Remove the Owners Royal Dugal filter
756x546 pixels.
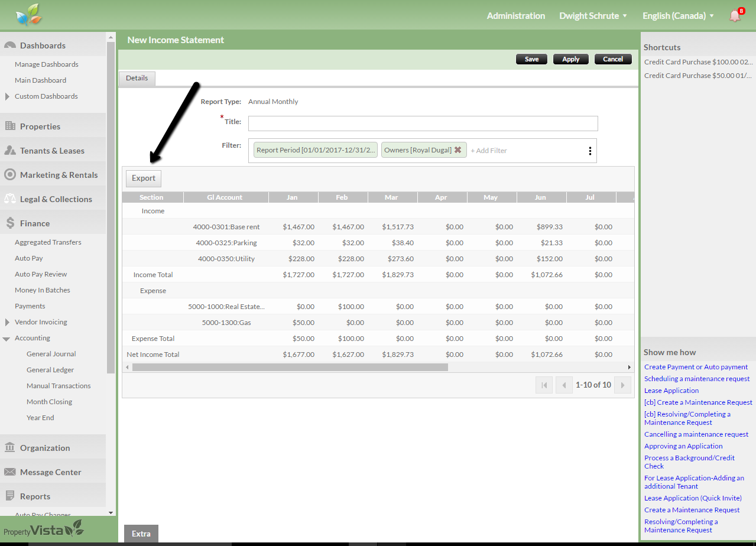(x=458, y=150)
